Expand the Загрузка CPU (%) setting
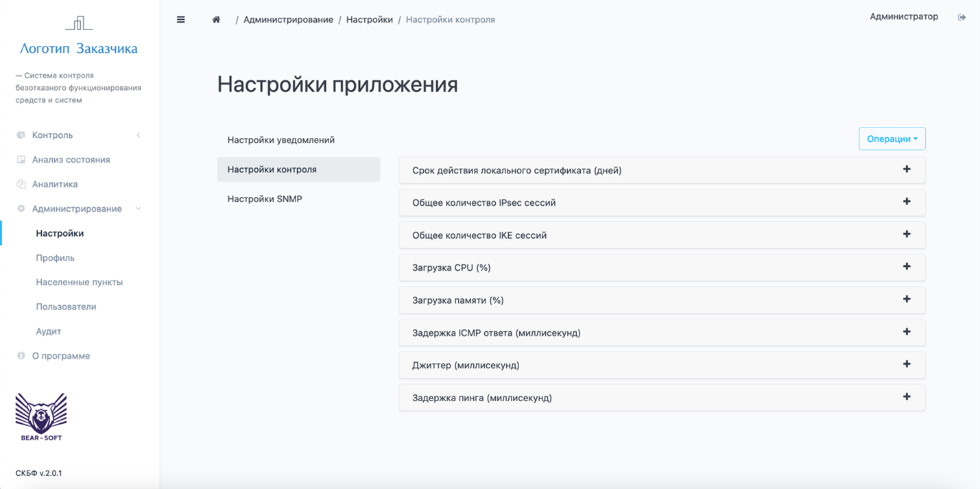This screenshot has height=489, width=980. pyautogui.click(x=907, y=267)
